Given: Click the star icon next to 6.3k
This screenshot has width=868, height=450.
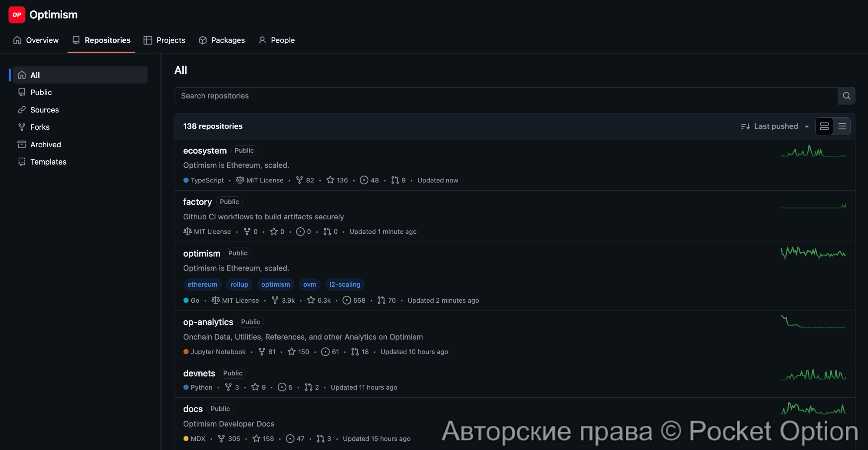Looking at the screenshot, I should click(x=310, y=300).
